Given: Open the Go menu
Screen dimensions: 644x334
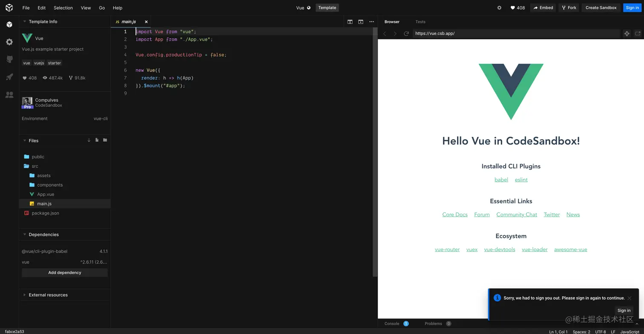Looking at the screenshot, I should click(102, 8).
